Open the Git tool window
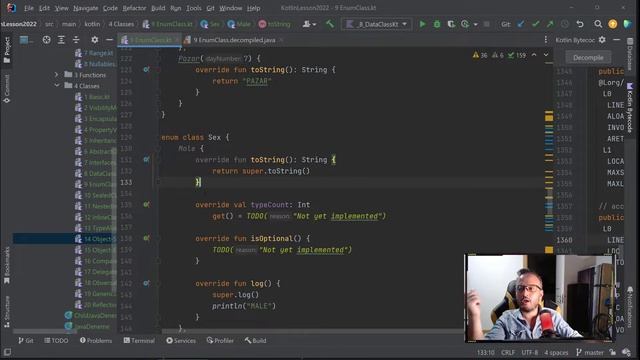 pos(26,340)
